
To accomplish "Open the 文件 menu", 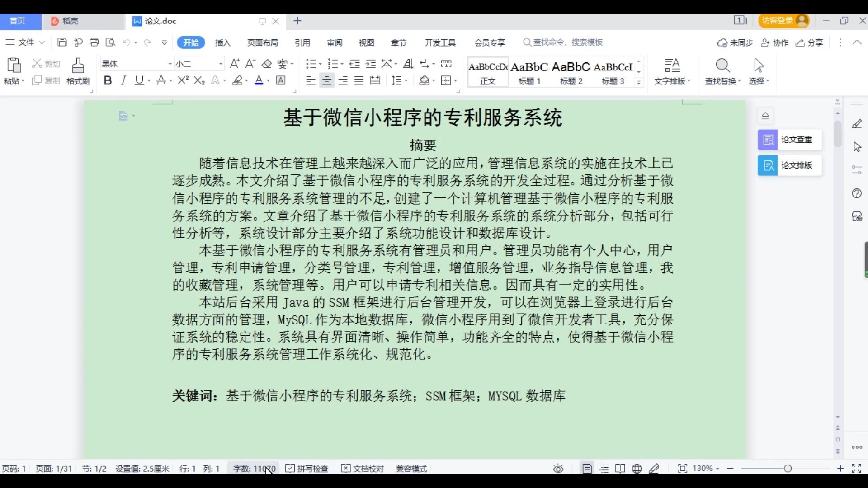I will coord(25,42).
